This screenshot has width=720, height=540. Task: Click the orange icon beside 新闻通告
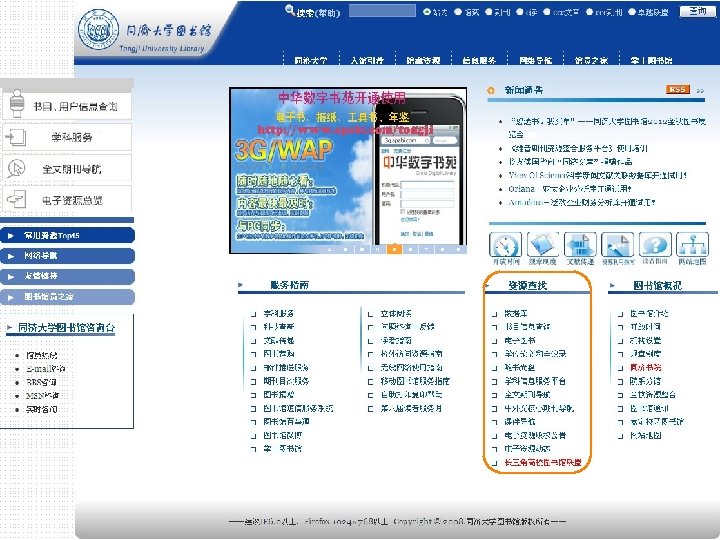click(491, 90)
